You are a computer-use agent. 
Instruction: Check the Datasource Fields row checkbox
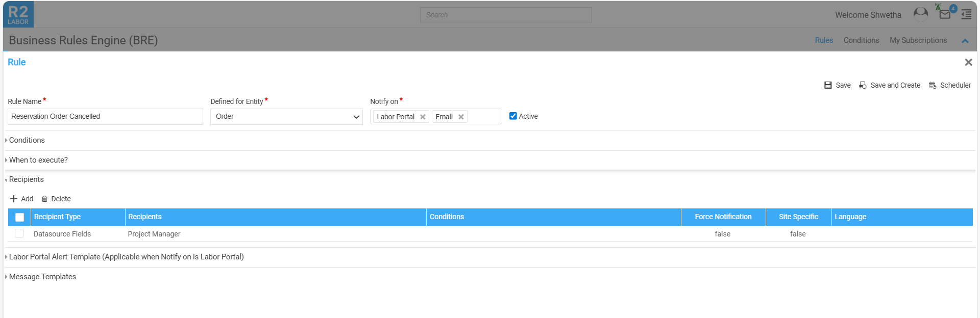point(19,233)
